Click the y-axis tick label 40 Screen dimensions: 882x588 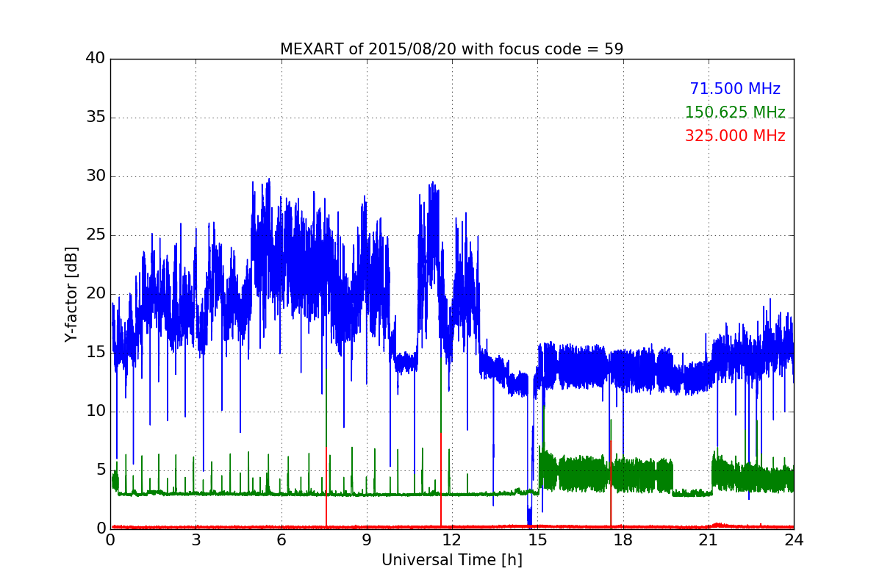[x=96, y=59]
